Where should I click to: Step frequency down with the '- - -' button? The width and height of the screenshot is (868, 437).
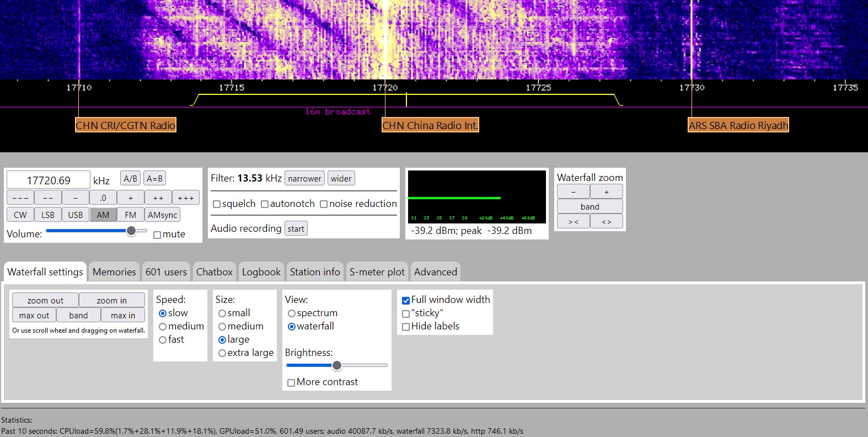point(20,198)
